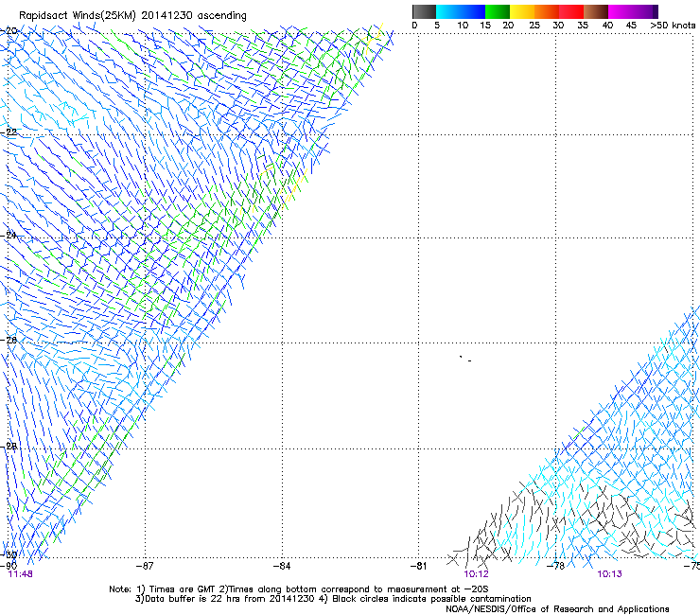Click the purple '11:48' swath time label
Image resolution: width=700 pixels, height=615 pixels.
[x=21, y=574]
